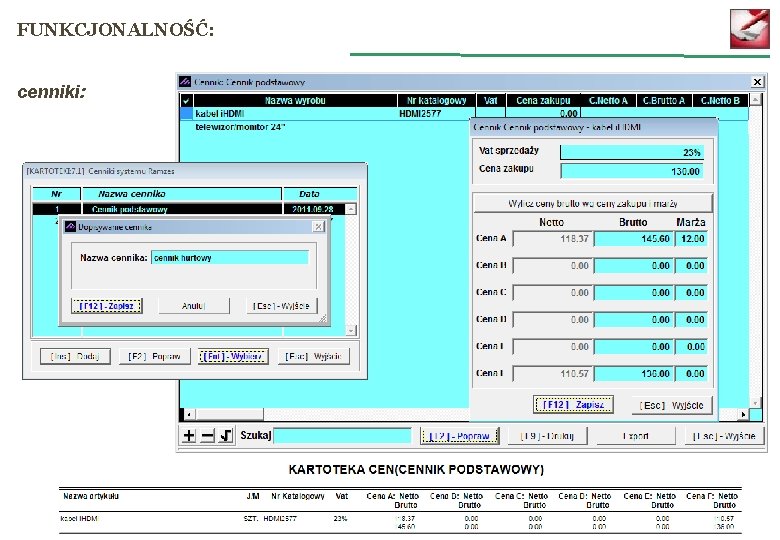Select the kabel iHDMI product row
Viewport: 780px width, 540px height.
click(464, 113)
